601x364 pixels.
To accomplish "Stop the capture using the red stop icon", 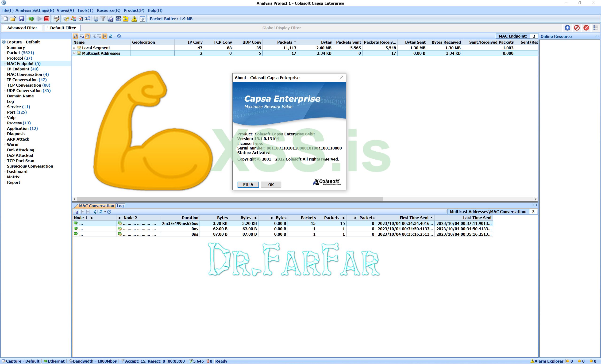I will 46,19.
